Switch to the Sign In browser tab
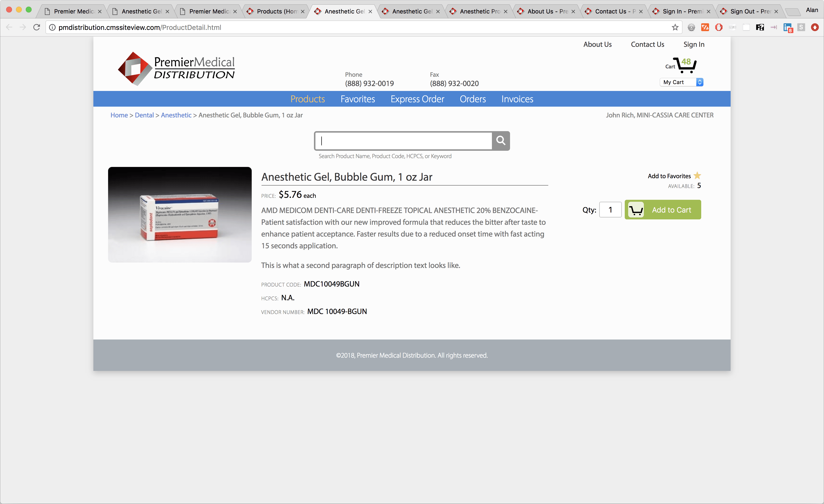Viewport: 824px width, 504px height. (682, 11)
